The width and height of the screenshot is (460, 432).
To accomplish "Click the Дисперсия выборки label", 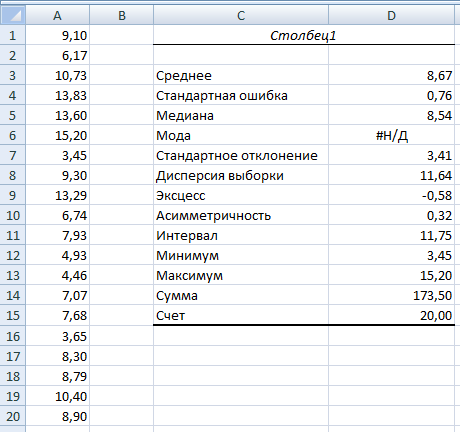I will [241, 175].
